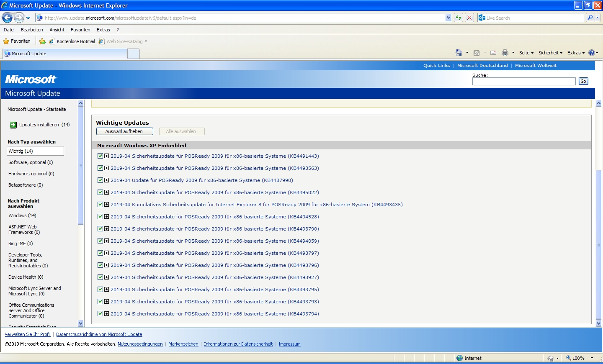Click the Read Mail envelope icon
Screen dimensions: 603x364
(493, 53)
